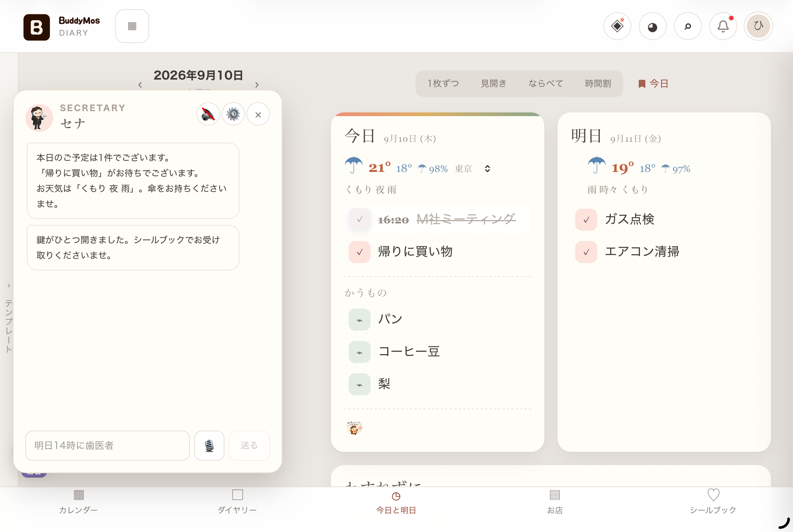Open the シールブック bottom tab
Screen dimensions: 793x532
713,502
